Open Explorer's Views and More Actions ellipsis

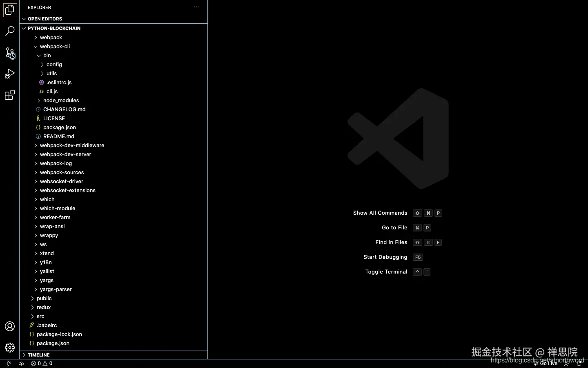[197, 7]
